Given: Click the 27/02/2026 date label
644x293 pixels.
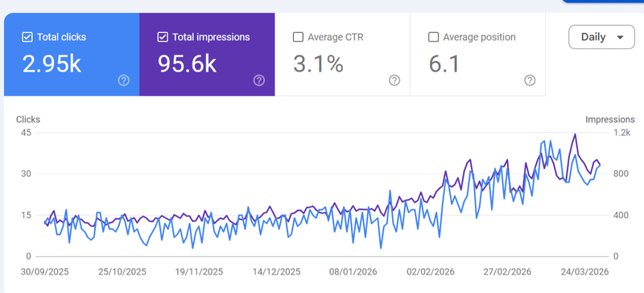Looking at the screenshot, I should [x=507, y=272].
